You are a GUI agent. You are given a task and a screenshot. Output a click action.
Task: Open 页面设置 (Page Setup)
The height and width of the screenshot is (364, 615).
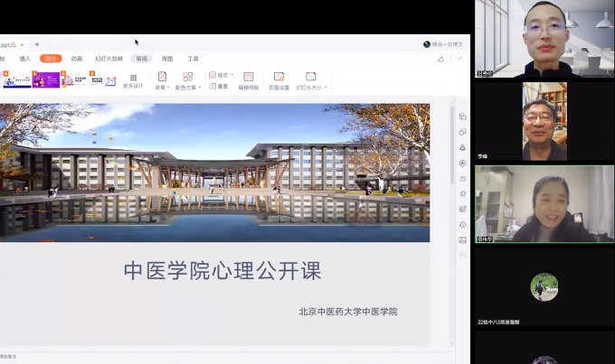(x=279, y=80)
